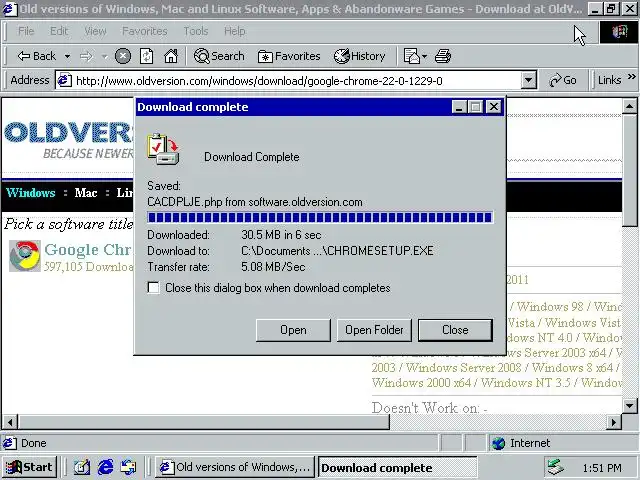Click the Google Chrome logo thumbnail
This screenshot has height=480, width=640.
click(25, 256)
